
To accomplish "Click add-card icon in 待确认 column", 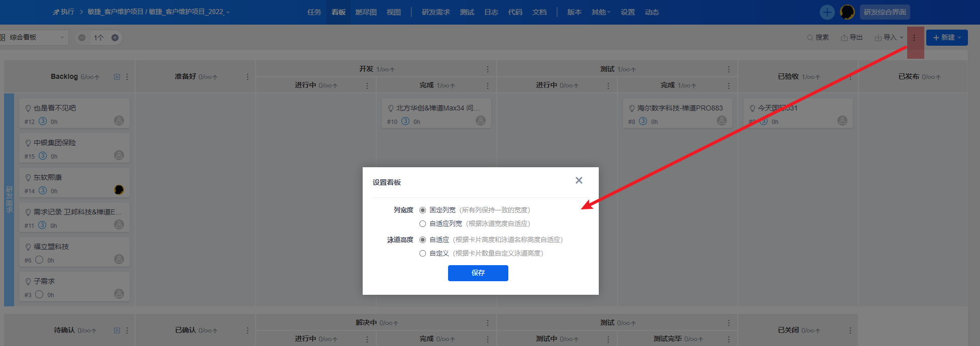I will tap(117, 330).
